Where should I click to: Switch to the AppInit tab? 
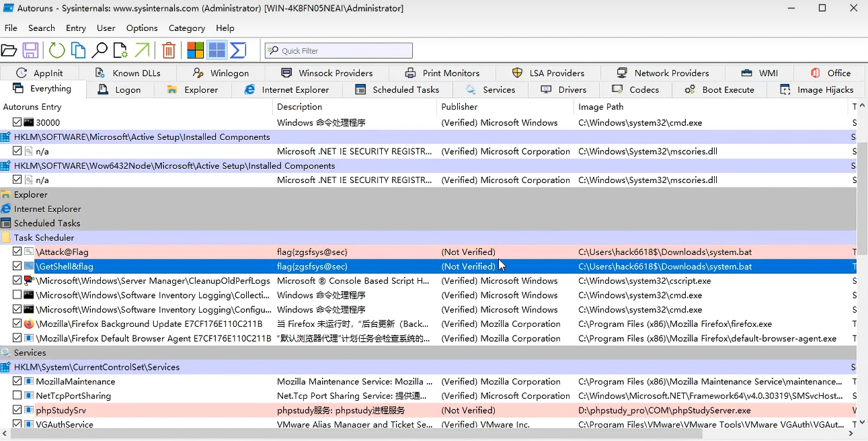point(40,73)
